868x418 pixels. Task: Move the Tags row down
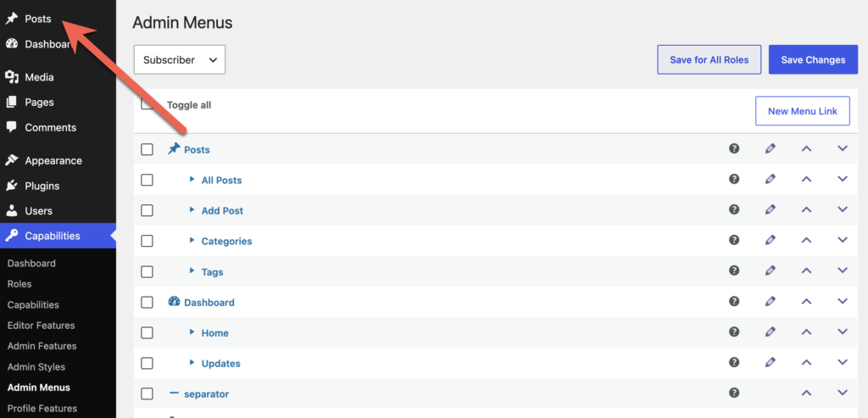coord(843,270)
